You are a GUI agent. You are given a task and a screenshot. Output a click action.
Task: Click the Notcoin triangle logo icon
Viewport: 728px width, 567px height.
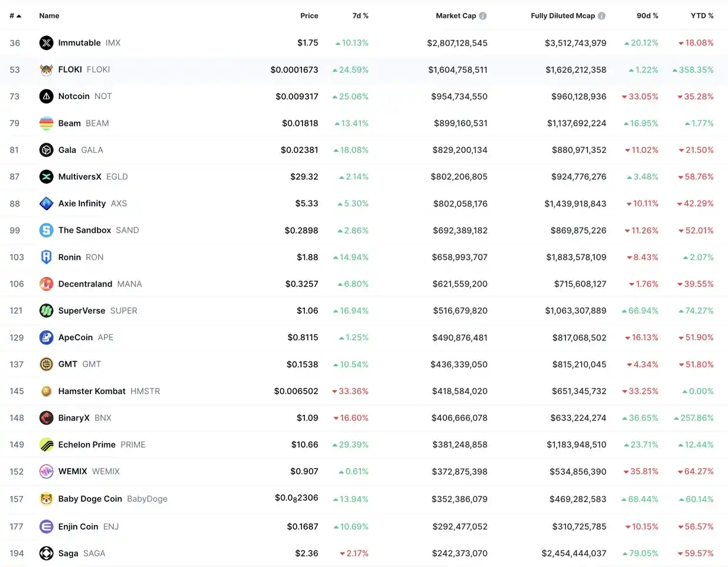point(46,96)
